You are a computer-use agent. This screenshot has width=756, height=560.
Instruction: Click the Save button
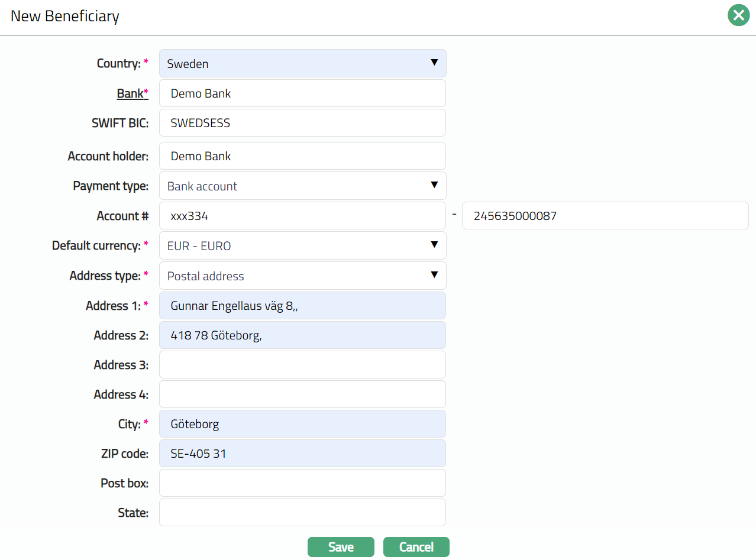(341, 547)
